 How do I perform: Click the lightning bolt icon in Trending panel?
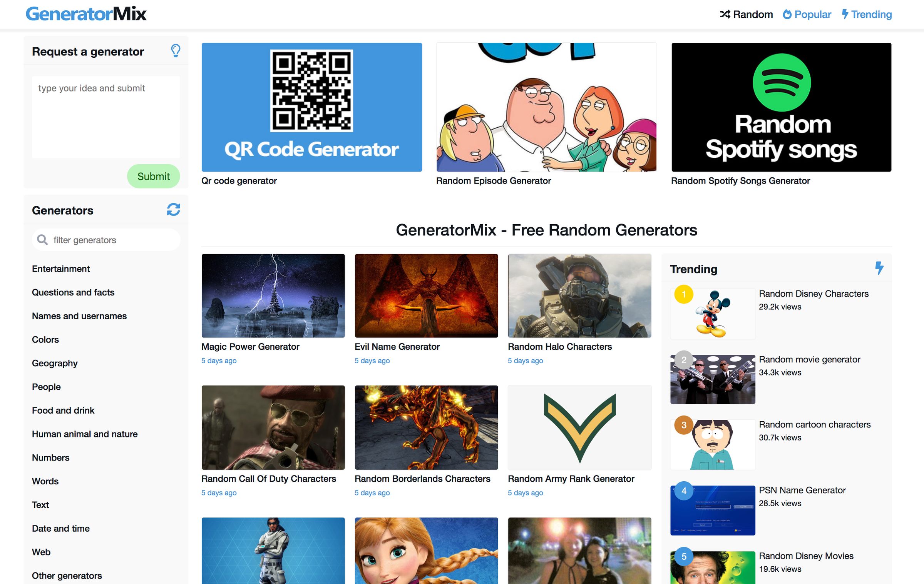(879, 268)
